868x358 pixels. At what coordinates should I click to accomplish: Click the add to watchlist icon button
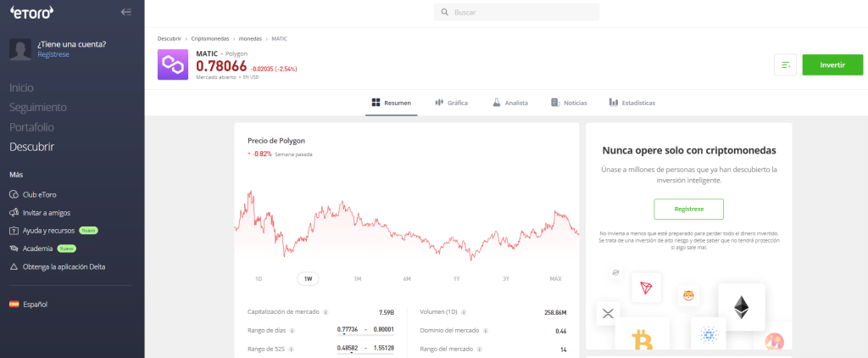pos(785,64)
